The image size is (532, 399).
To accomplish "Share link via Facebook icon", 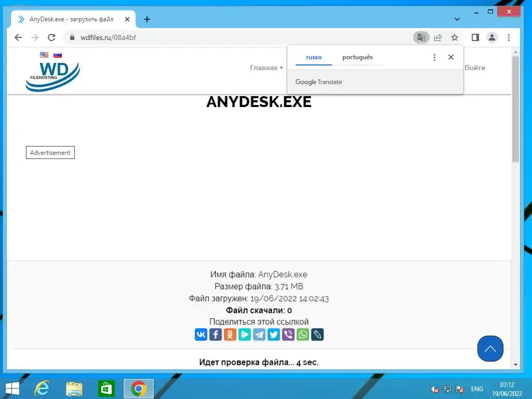I will tap(216, 335).
